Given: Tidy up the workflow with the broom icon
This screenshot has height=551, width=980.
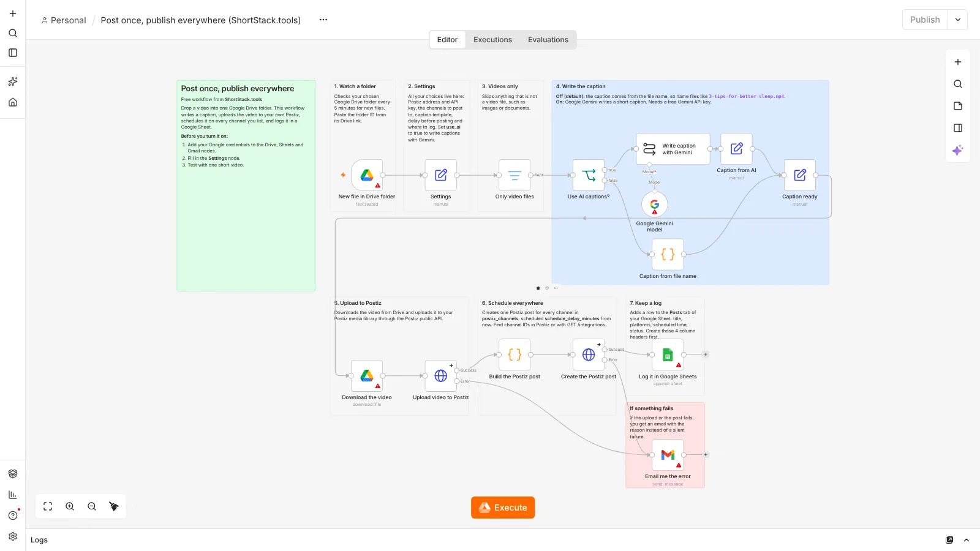Looking at the screenshot, I should pyautogui.click(x=114, y=506).
